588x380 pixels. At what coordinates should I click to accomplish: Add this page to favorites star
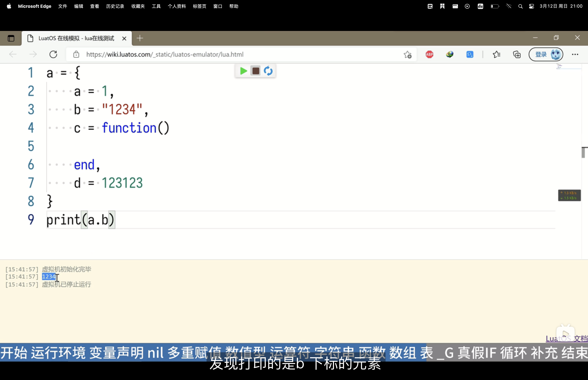tap(407, 55)
